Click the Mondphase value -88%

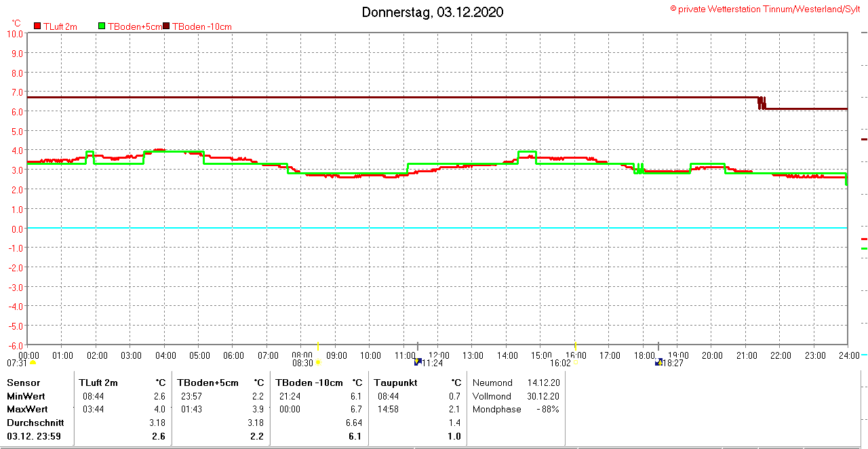tap(547, 410)
